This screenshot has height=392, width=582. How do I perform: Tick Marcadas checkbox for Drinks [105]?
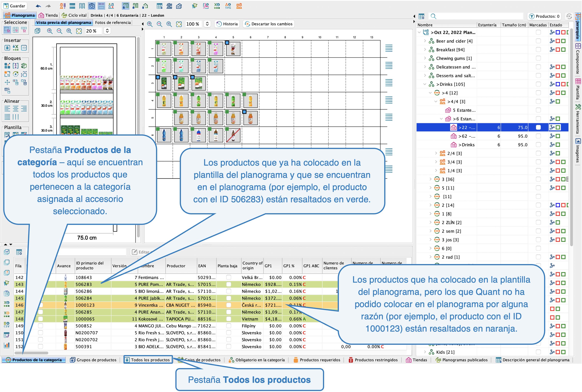coord(538,84)
